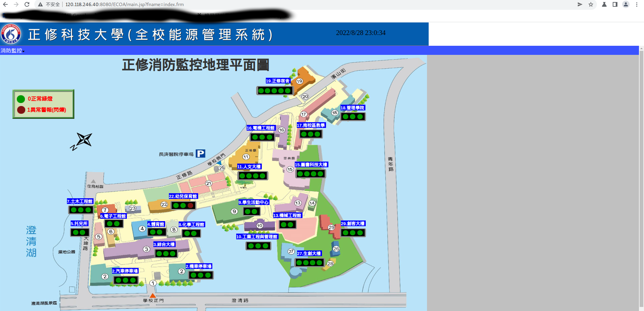Click the blue parking P sign
Screen dimensions: 644x311
coord(201,153)
